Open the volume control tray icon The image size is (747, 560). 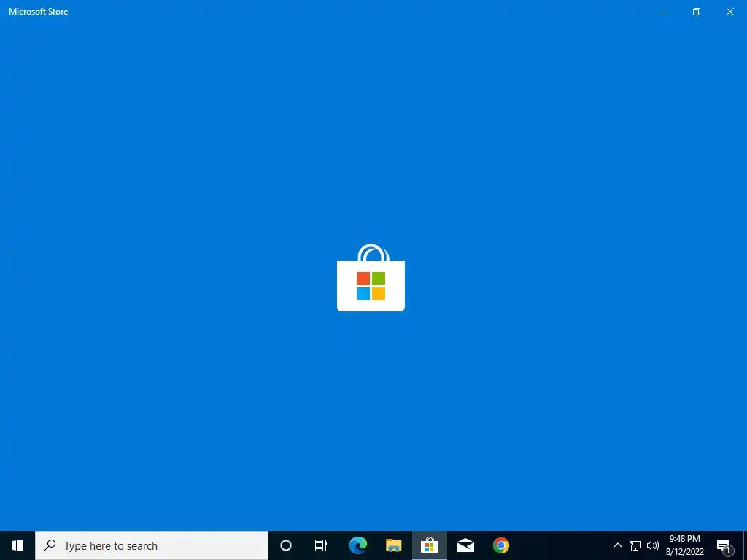tap(653, 545)
